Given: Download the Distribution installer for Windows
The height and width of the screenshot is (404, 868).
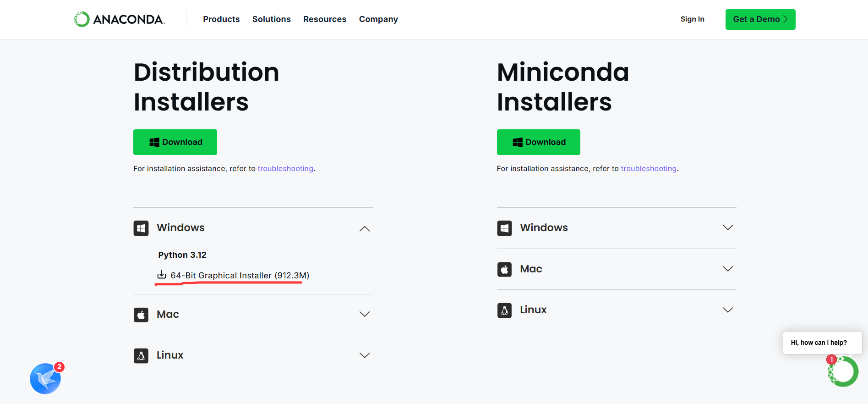Looking at the screenshot, I should point(175,142).
